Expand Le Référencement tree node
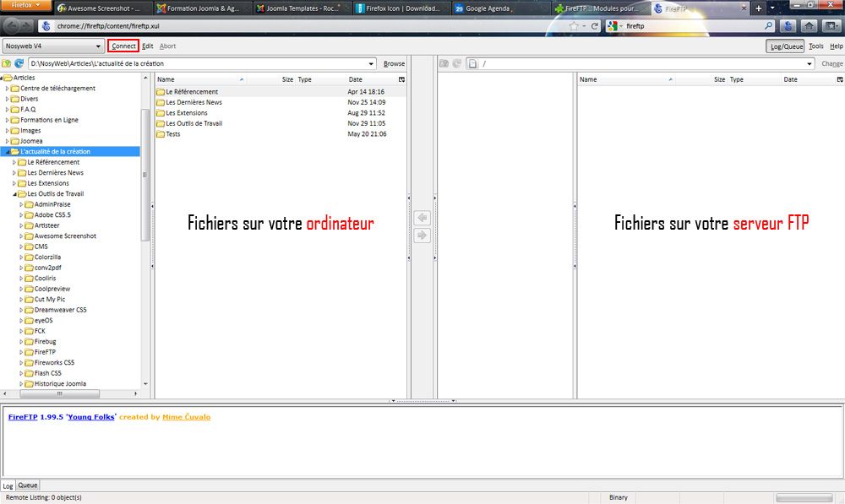 [14, 162]
